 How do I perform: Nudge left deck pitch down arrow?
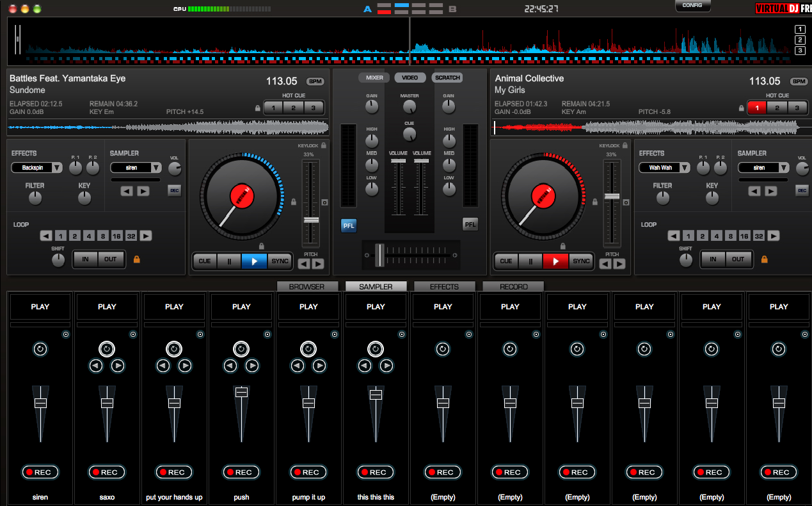click(x=304, y=264)
